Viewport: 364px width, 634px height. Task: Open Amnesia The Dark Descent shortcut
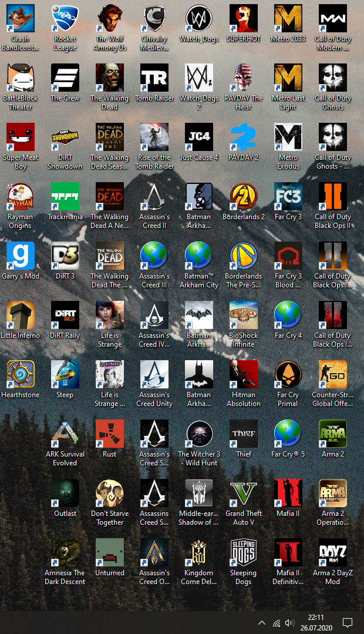click(65, 553)
